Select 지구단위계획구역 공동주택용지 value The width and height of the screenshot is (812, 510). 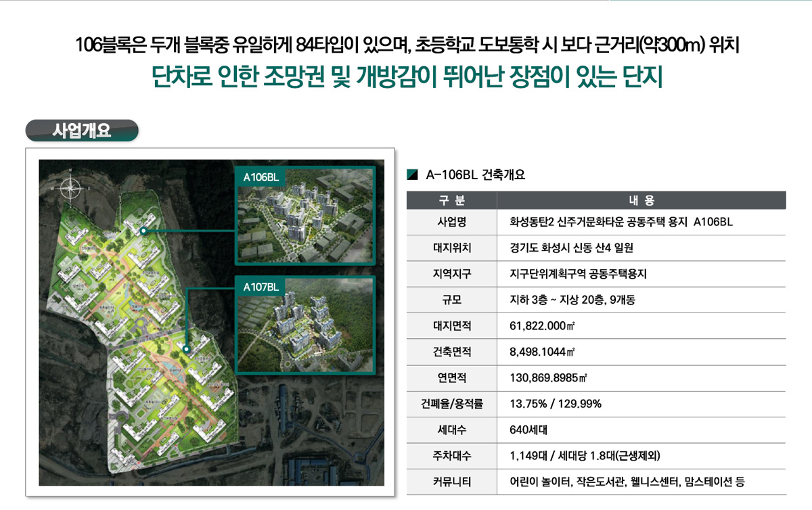[x=579, y=274]
